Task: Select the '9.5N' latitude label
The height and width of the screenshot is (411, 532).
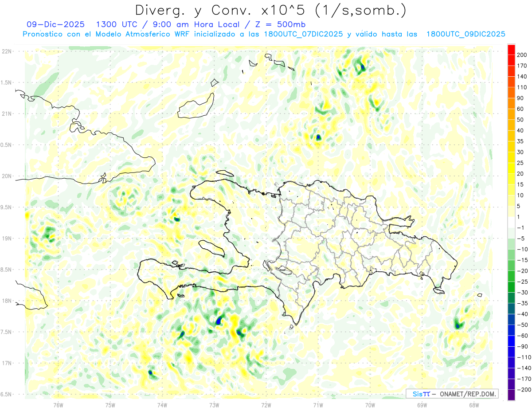Action: click(x=6, y=207)
